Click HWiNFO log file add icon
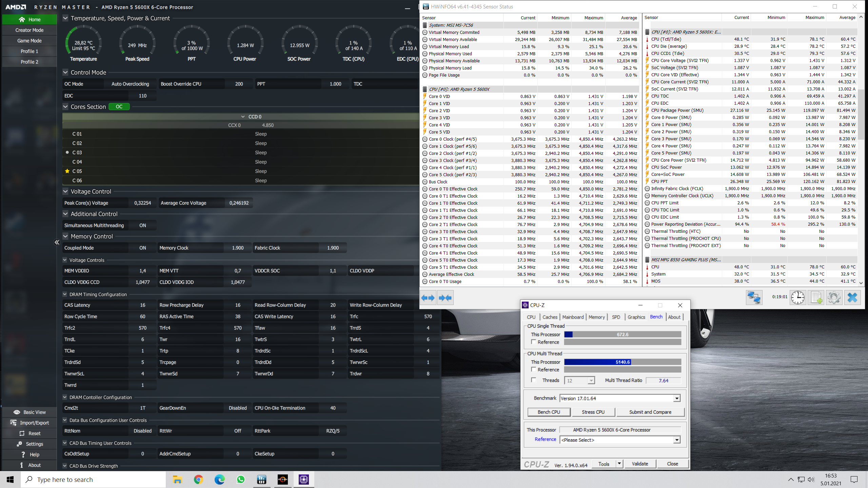This screenshot has height=488, width=868. [x=816, y=298]
